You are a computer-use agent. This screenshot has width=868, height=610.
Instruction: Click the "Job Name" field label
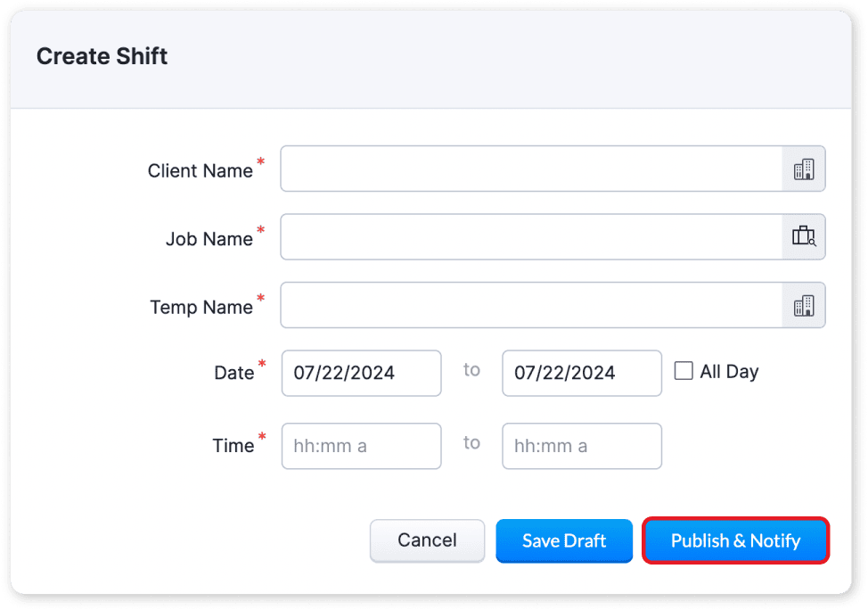click(x=209, y=239)
